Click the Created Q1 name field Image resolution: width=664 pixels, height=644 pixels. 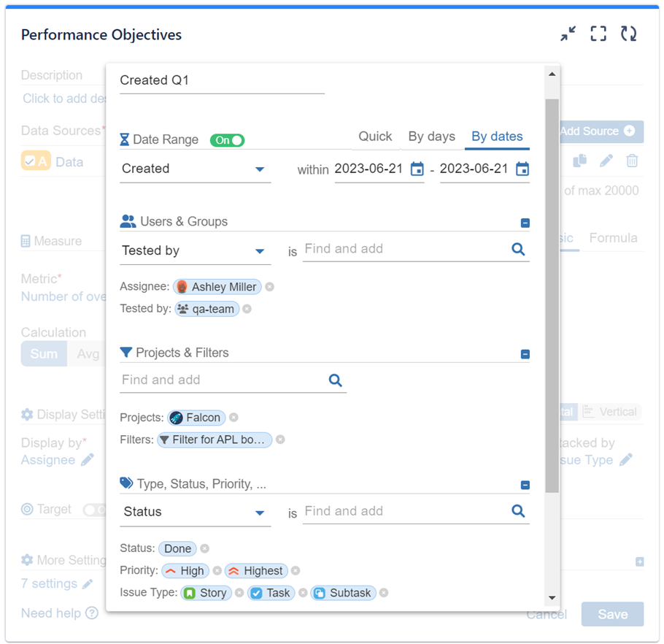pos(222,80)
